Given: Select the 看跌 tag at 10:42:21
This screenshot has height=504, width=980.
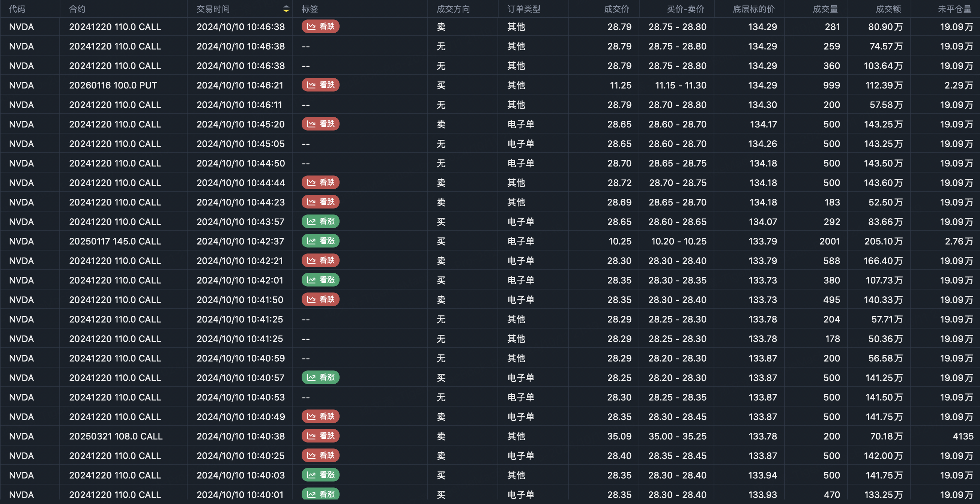Looking at the screenshot, I should click(x=320, y=261).
